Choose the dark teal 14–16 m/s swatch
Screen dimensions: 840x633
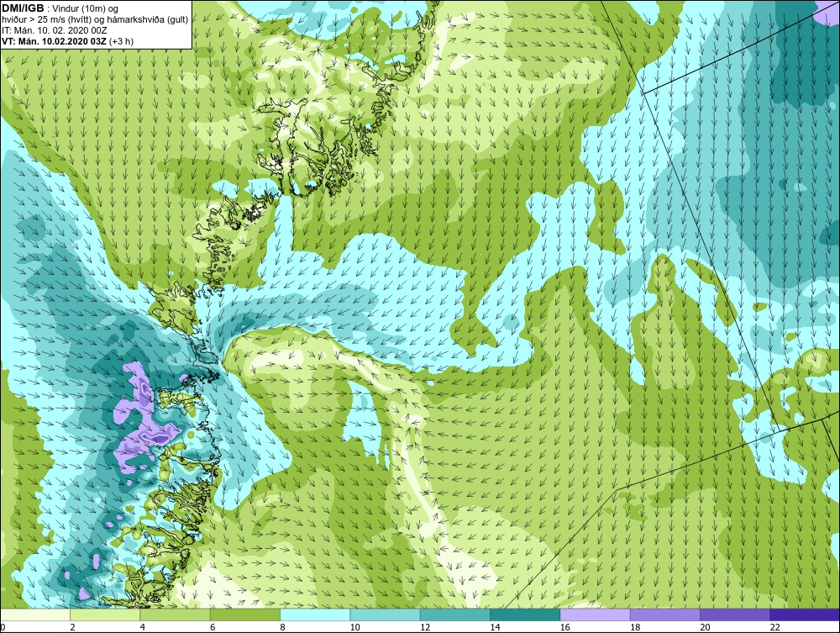(x=525, y=615)
